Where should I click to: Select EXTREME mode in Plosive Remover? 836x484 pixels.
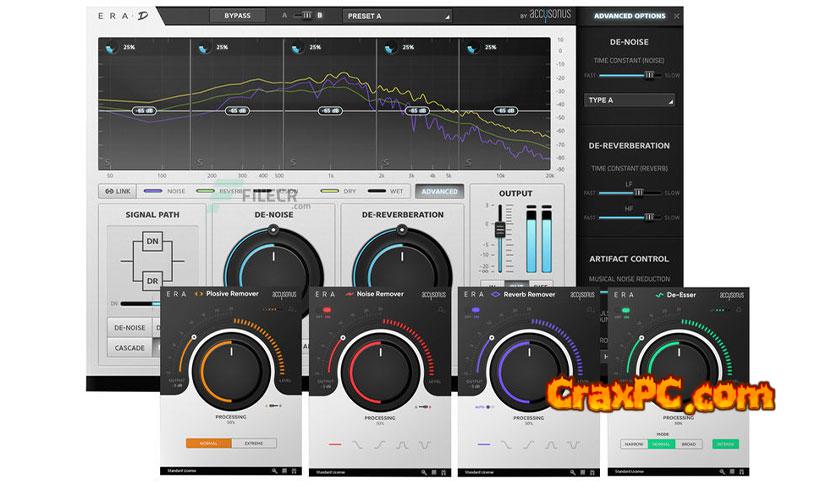[254, 443]
